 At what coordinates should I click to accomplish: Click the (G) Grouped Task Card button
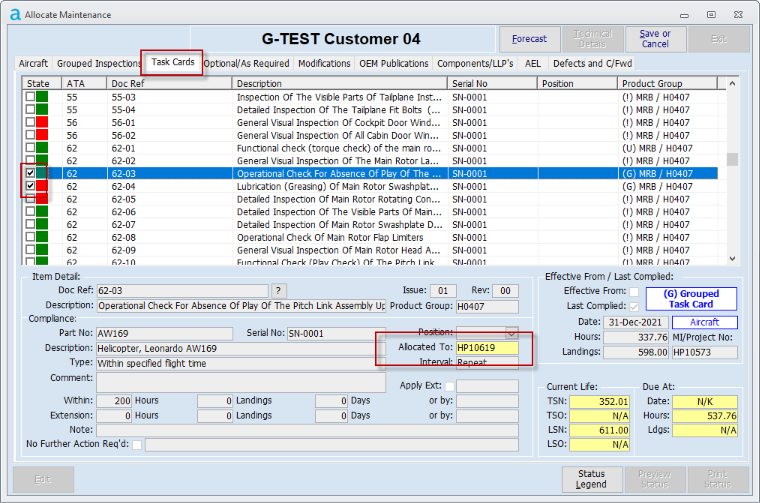click(x=691, y=299)
